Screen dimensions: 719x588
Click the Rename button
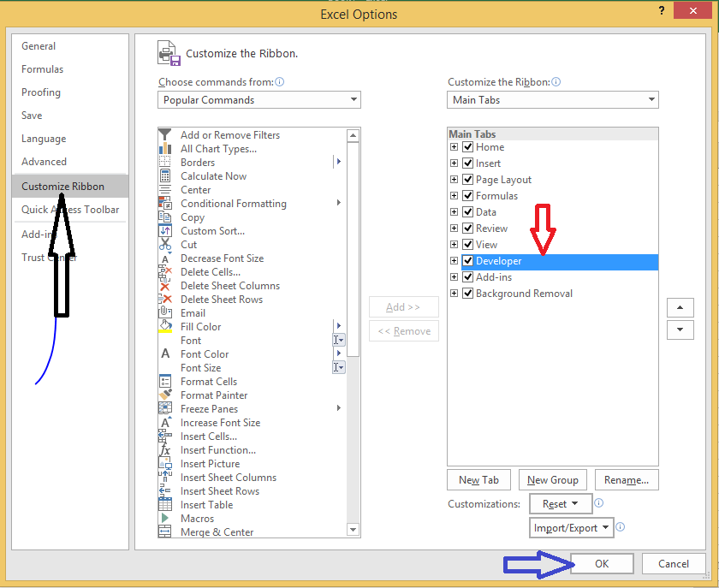coord(627,480)
